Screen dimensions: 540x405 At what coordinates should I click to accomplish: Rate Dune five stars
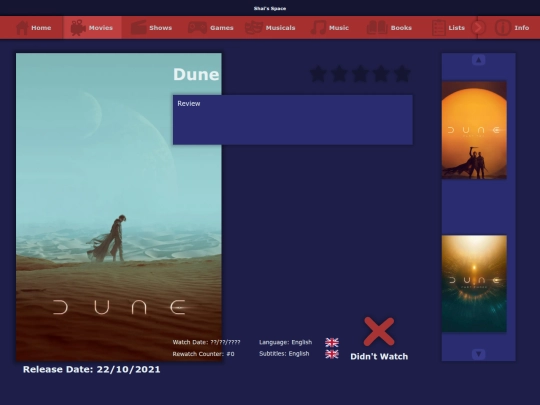click(x=402, y=74)
